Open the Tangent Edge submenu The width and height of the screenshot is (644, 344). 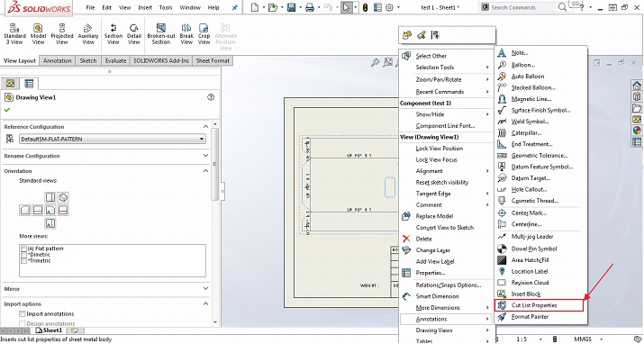[446, 194]
